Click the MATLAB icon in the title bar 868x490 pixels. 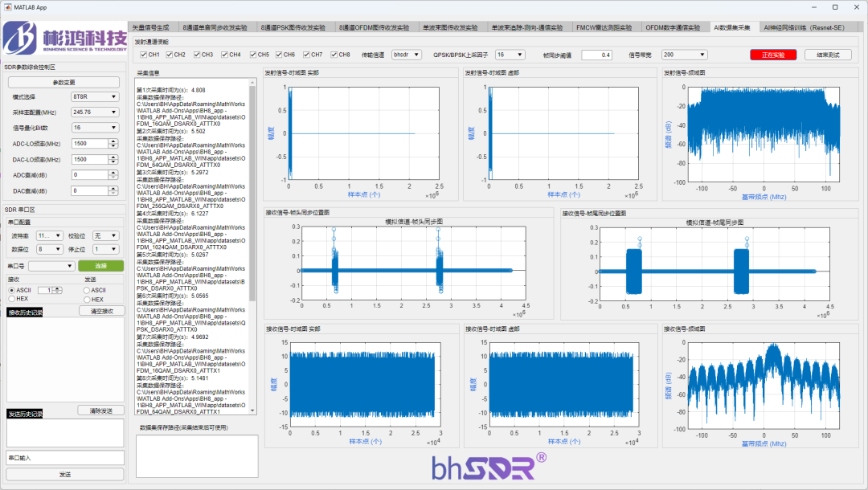(7, 6)
